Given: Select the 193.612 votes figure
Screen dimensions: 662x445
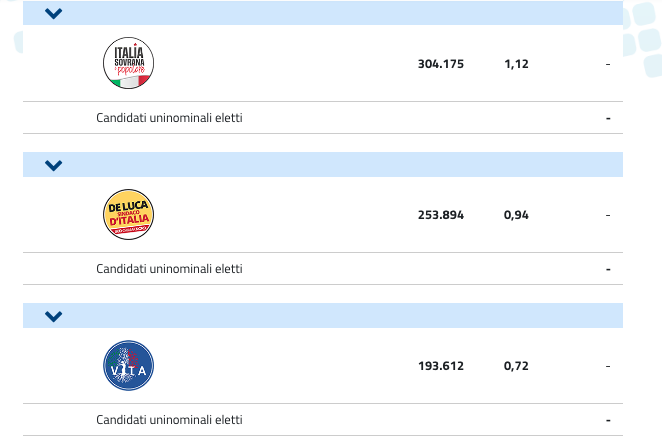Looking at the screenshot, I should coord(440,366).
